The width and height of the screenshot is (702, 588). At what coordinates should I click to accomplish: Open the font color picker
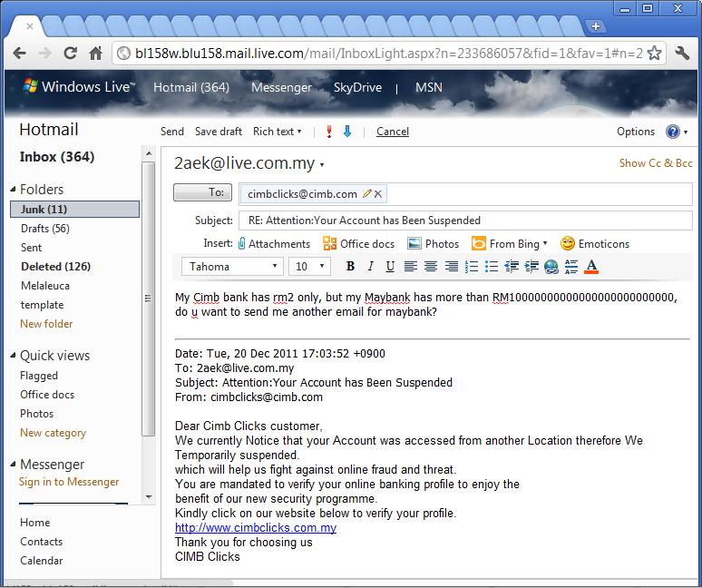591,267
